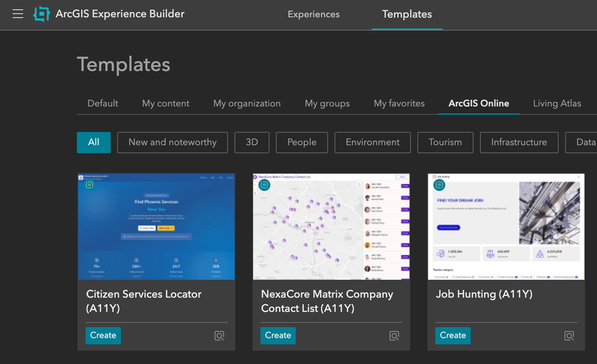Click the badge icon on NexaCore thumbnail
The height and width of the screenshot is (364, 597).
[x=264, y=185]
